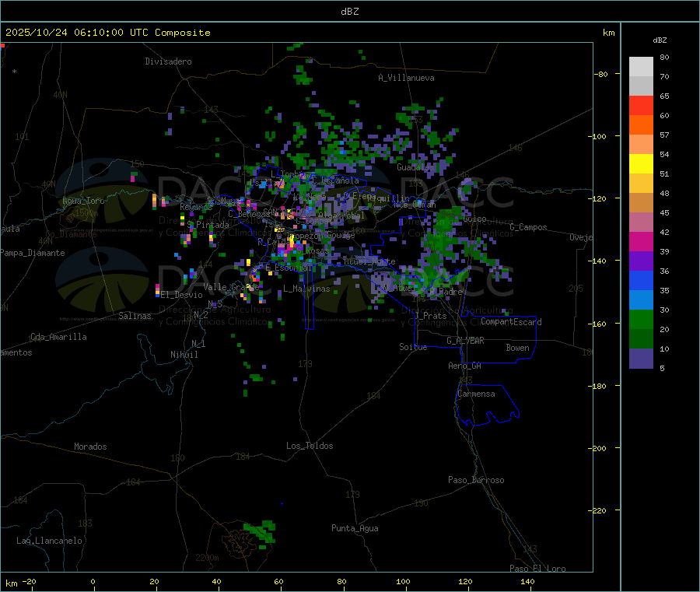
Task: Click the Salinas map label
Action: tap(135, 316)
